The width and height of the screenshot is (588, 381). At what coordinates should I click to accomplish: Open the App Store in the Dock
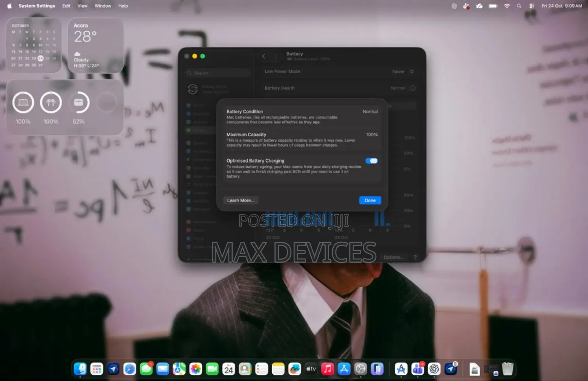(x=344, y=368)
